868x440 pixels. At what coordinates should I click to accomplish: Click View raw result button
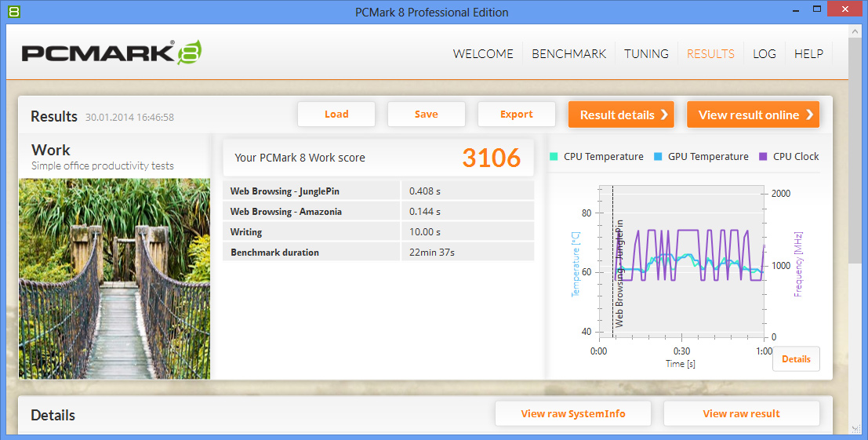pos(741,413)
